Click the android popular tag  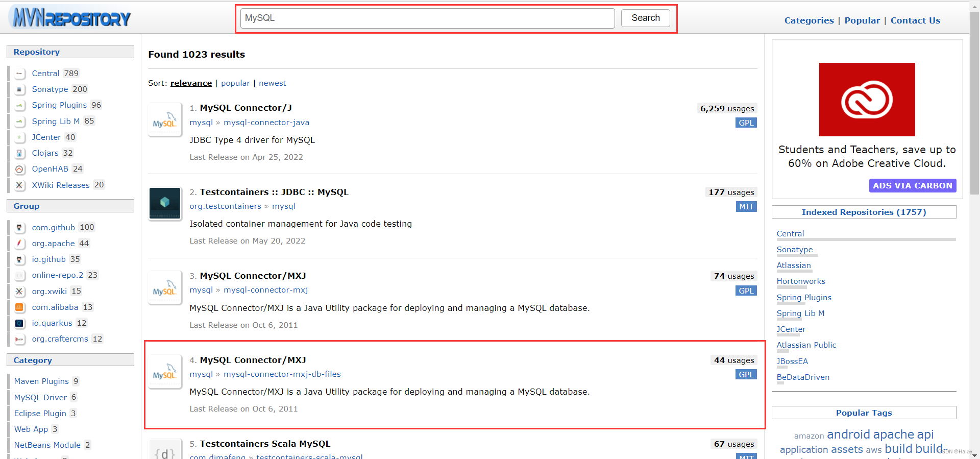[x=848, y=434]
